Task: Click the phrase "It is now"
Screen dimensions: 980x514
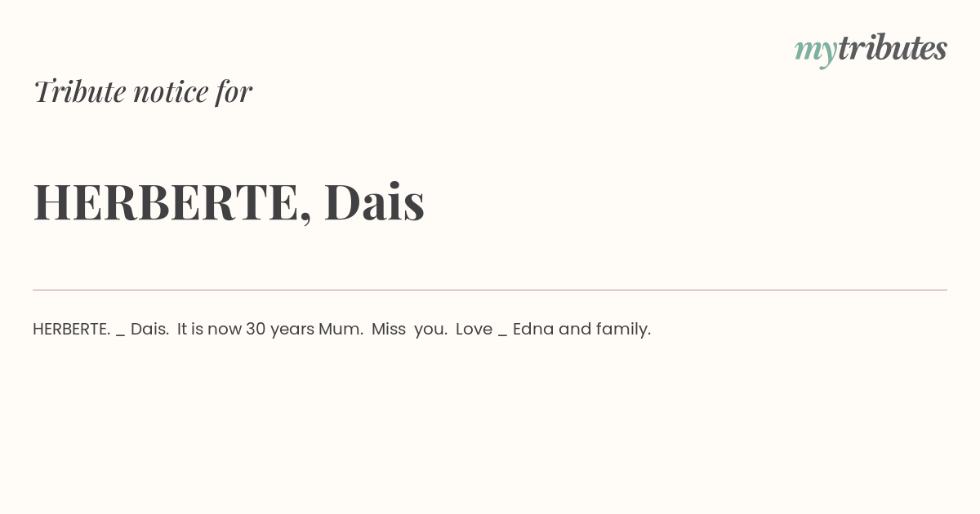Action: coord(209,329)
